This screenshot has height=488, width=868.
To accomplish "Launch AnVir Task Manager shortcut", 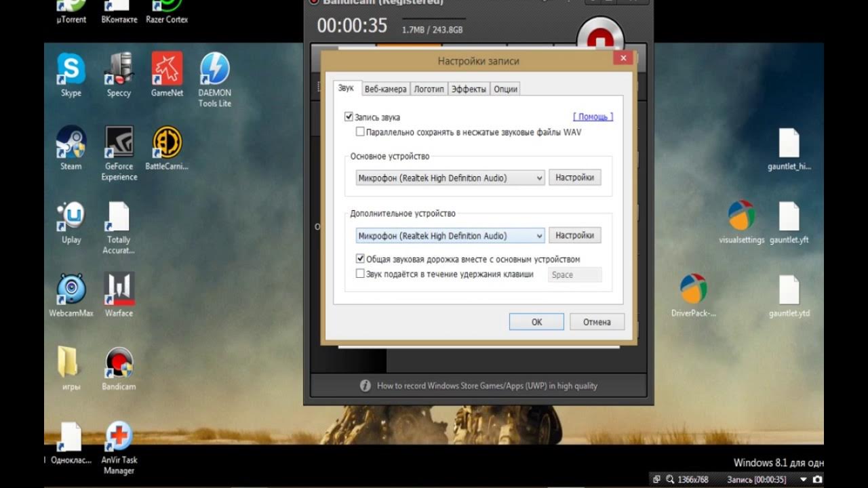I will [119, 447].
